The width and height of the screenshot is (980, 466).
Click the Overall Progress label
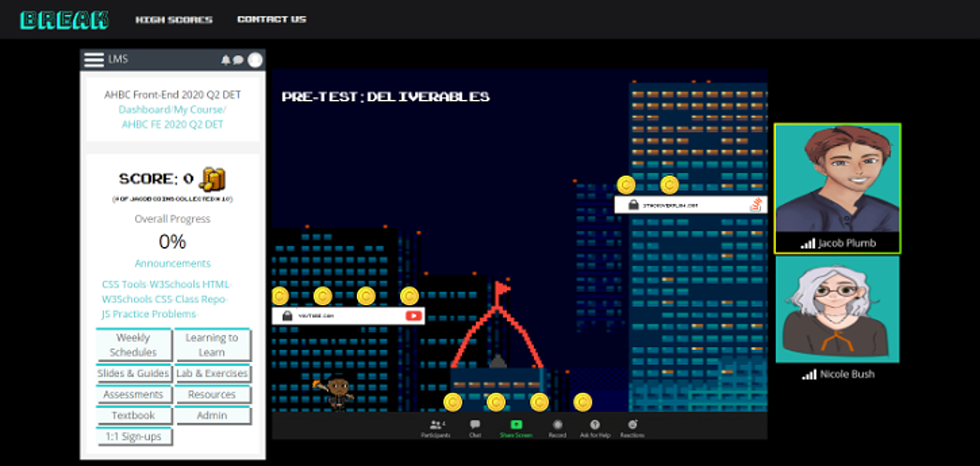point(172,219)
